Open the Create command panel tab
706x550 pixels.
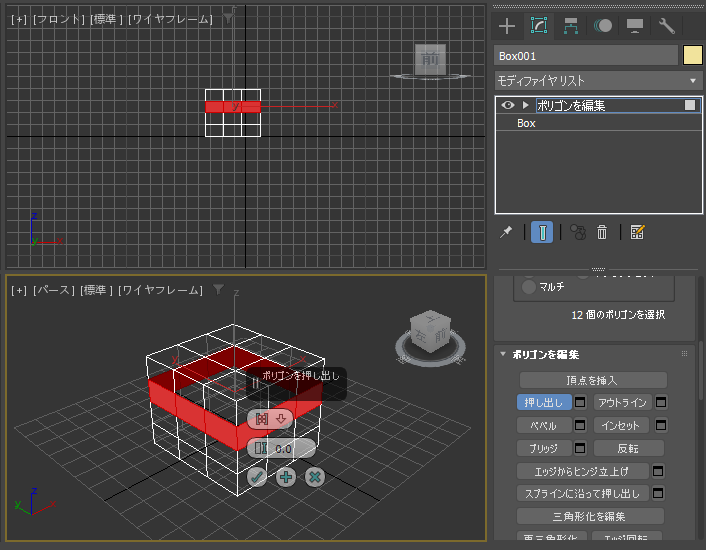(507, 26)
